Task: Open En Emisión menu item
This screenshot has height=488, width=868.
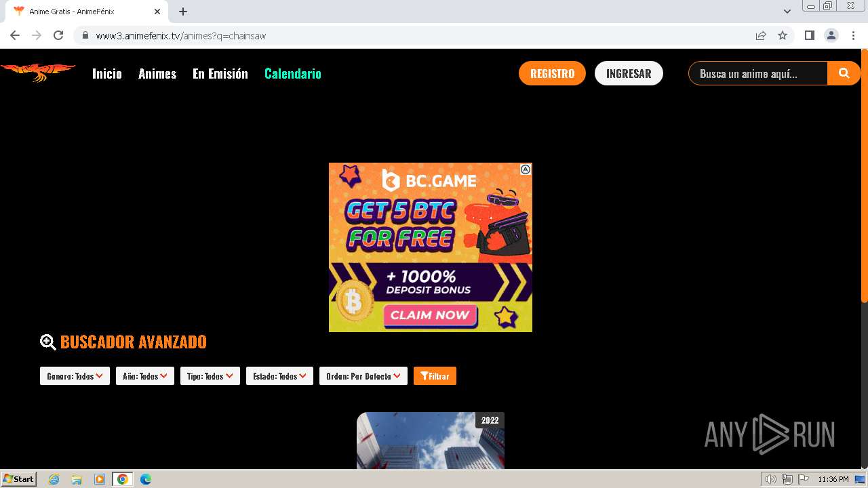Action: coord(220,73)
